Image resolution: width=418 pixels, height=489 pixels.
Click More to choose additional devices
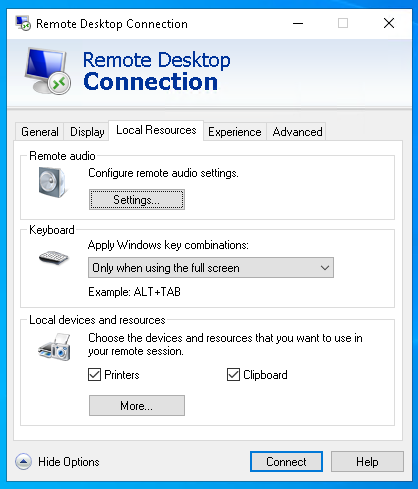(137, 406)
